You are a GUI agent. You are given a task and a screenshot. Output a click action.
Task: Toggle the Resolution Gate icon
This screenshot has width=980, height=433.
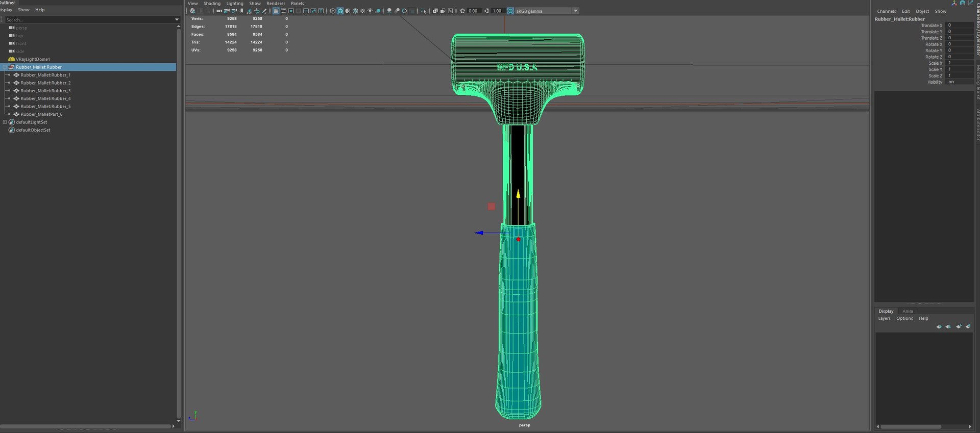coord(291,11)
